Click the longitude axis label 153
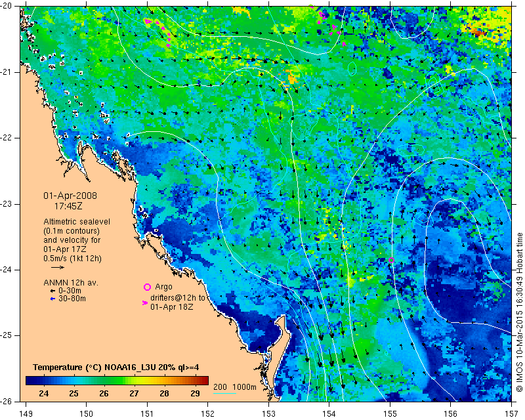Image resolution: width=525 pixels, height=420 pixels. (x=268, y=414)
